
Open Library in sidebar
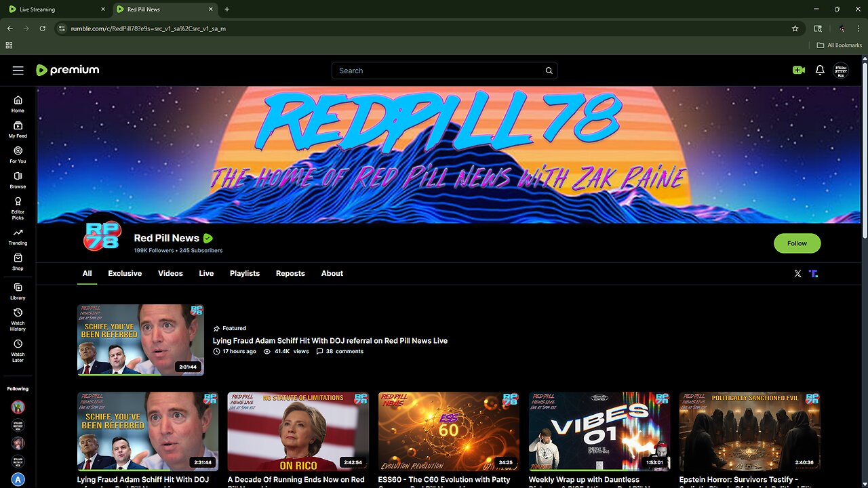pos(18,291)
